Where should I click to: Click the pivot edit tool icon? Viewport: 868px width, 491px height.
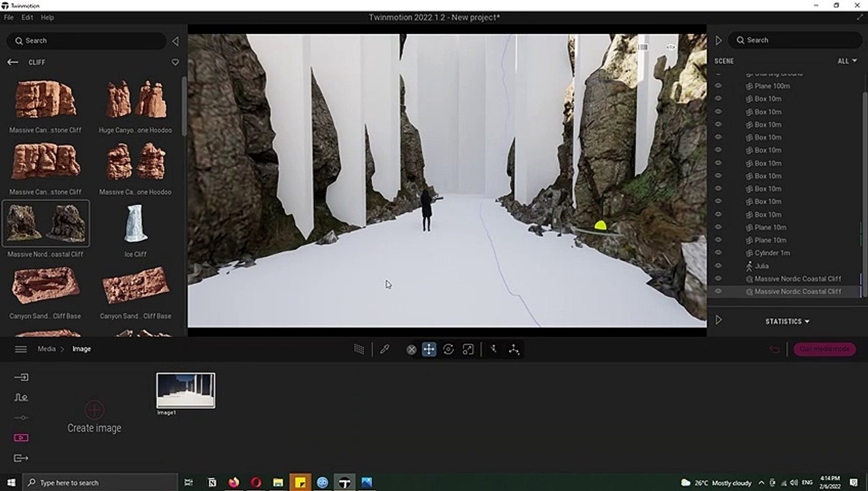(493, 349)
